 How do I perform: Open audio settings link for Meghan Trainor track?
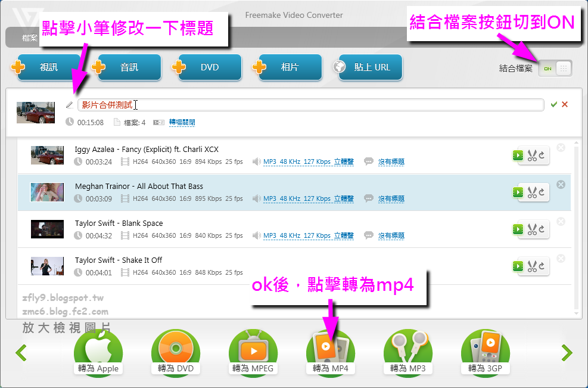[x=308, y=198]
